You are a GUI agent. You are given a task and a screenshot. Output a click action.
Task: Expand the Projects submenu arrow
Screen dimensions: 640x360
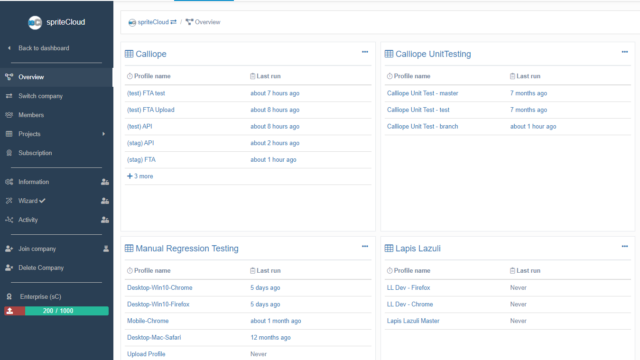[103, 134]
